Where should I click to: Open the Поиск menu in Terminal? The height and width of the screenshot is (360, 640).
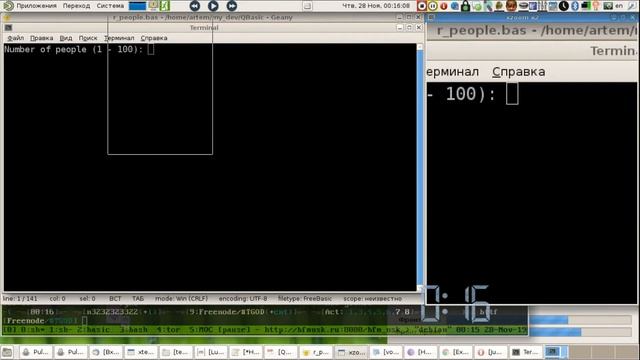click(88, 38)
